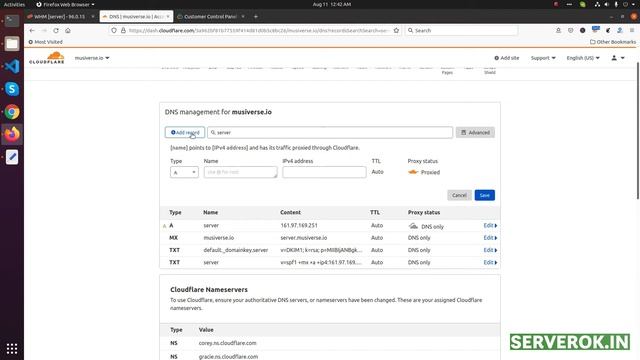Image resolution: width=640 pixels, height=360 pixels.
Task: Open the record Type dropdown
Action: pyautogui.click(x=184, y=172)
